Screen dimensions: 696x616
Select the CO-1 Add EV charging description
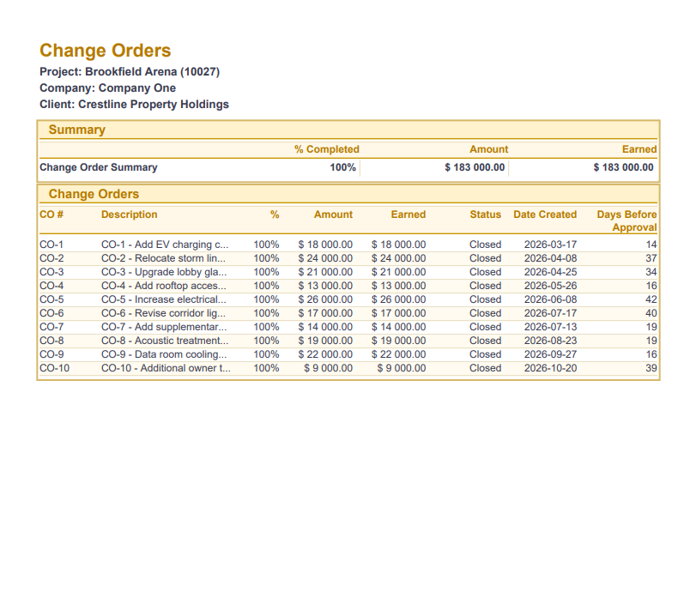pos(165,245)
